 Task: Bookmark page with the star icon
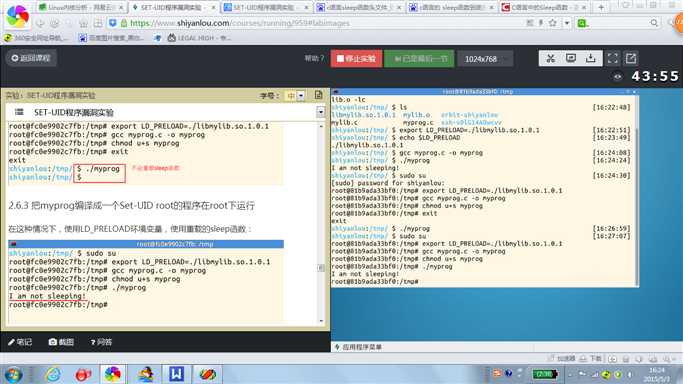(x=552, y=23)
